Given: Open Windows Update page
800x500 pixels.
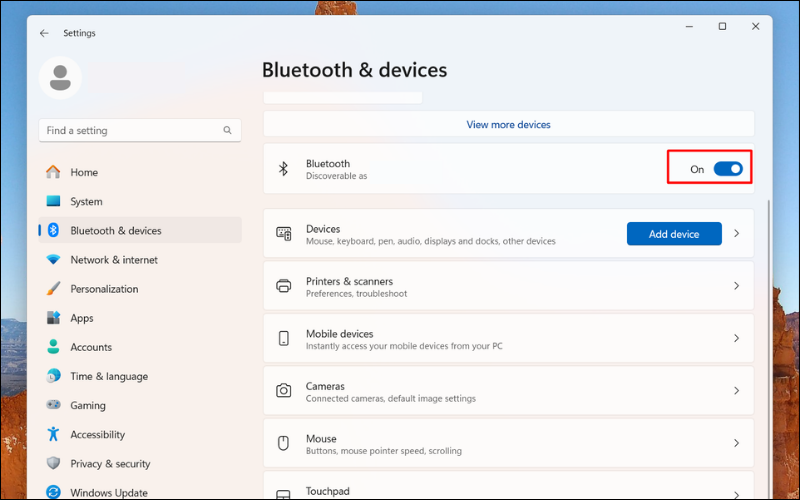Looking at the screenshot, I should [x=140, y=492].
